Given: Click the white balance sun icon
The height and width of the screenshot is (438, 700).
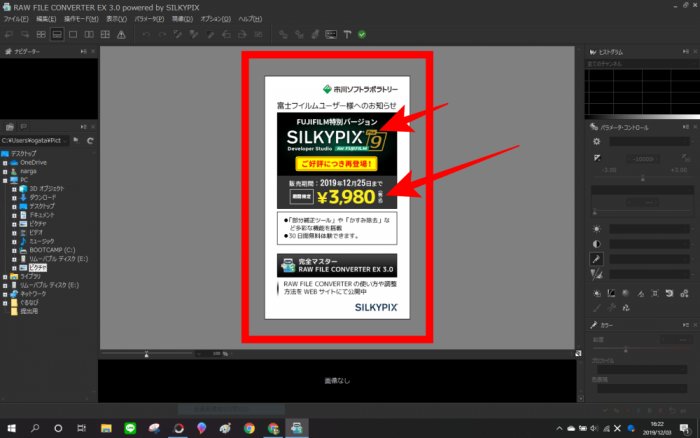Looking at the screenshot, I should [x=597, y=229].
